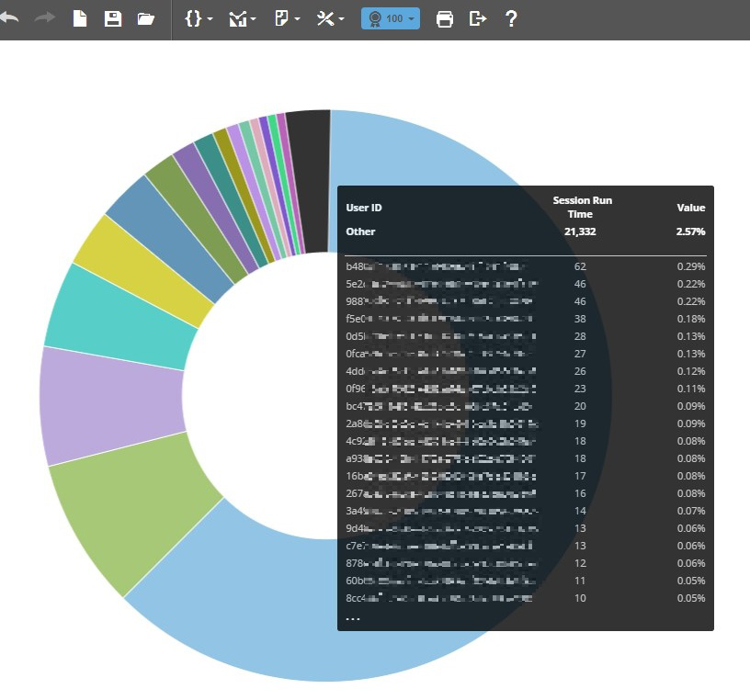Screen dimensions: 750x700
Task: Click the undo arrow in the toolbar
Action: click(10, 19)
